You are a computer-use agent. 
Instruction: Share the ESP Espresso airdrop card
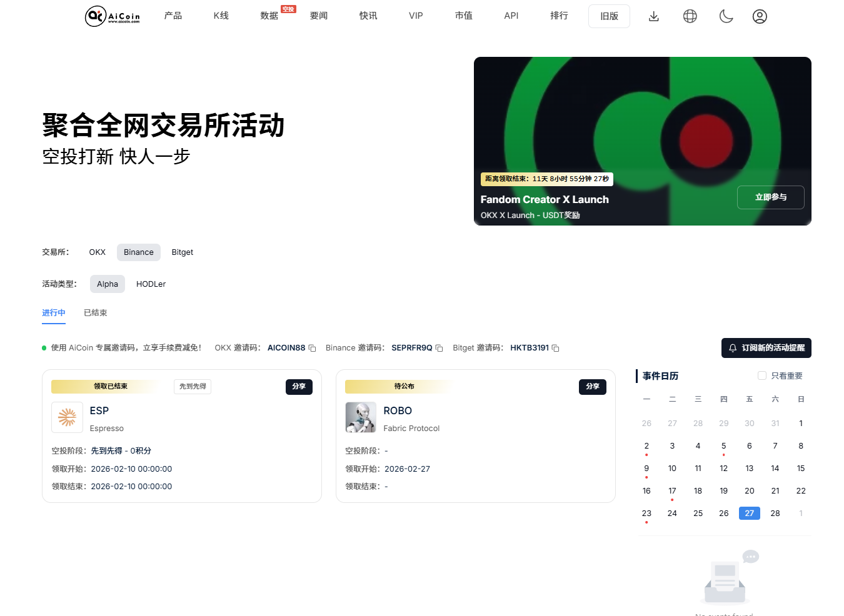299,387
